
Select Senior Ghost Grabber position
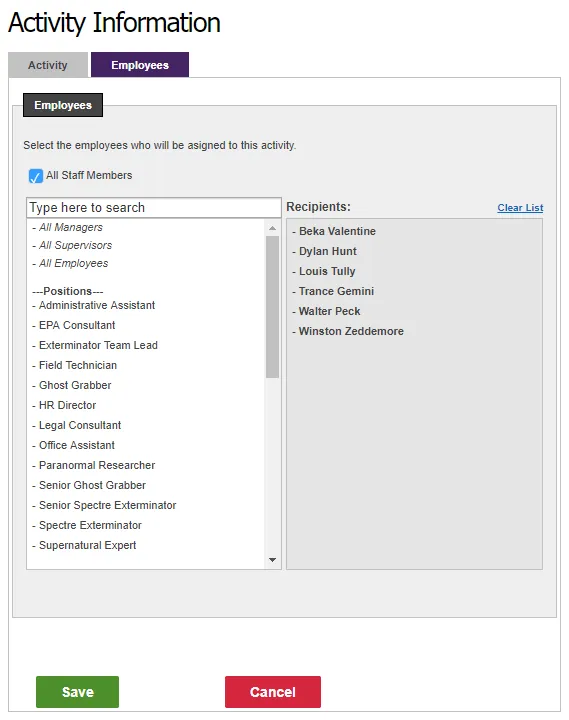pyautogui.click(x=92, y=485)
